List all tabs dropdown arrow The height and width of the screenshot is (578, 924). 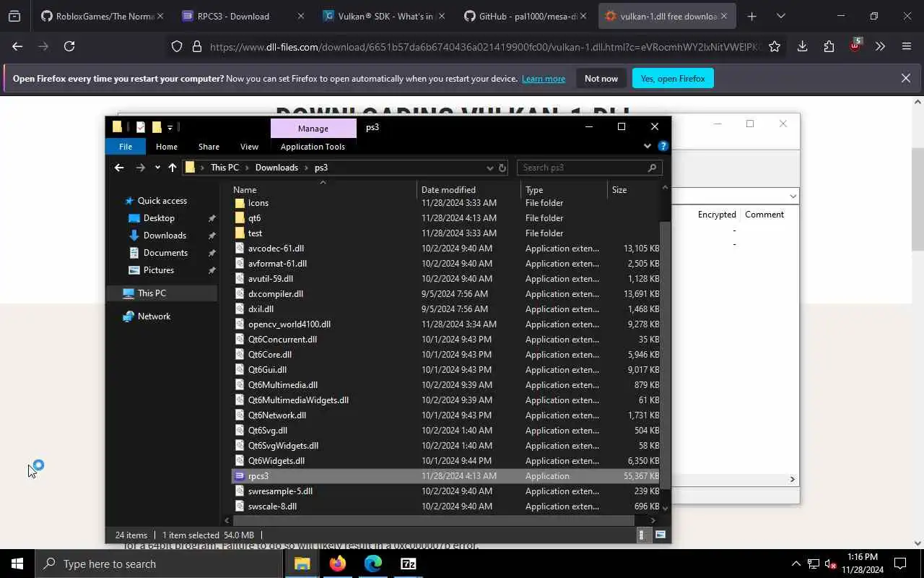click(x=780, y=16)
